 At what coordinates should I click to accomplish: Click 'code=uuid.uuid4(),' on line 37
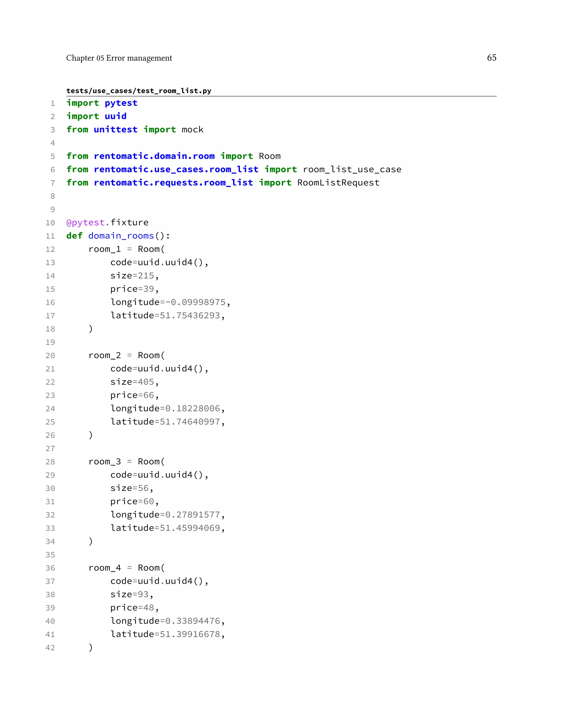(159, 581)
